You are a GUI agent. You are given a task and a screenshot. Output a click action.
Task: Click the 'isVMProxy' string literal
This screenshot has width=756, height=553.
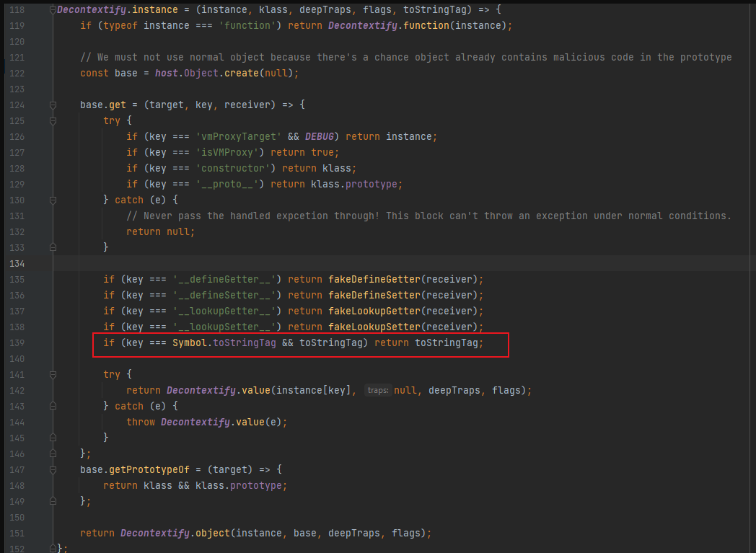227,153
